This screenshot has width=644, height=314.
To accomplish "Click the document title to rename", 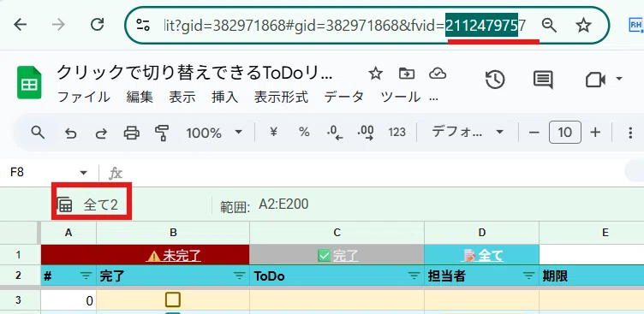I will pyautogui.click(x=194, y=74).
